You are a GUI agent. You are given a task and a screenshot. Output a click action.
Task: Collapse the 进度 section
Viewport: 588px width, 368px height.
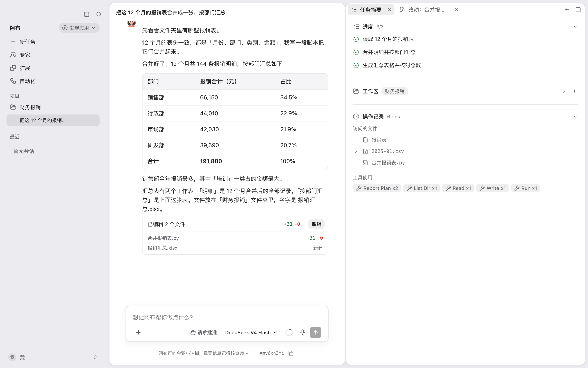pos(575,27)
